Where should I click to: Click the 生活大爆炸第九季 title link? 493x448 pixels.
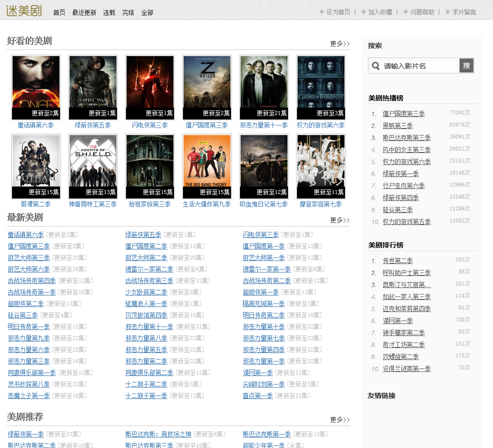click(207, 204)
